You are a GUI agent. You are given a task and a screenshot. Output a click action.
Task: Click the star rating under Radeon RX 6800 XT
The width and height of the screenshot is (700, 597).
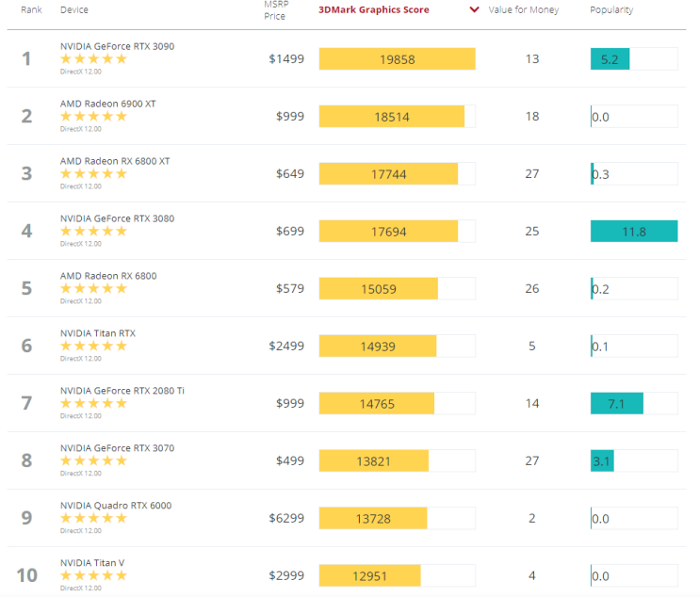(x=94, y=173)
